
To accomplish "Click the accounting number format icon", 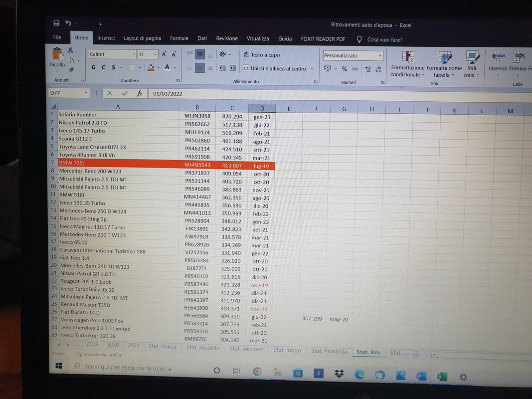I will 328,68.
